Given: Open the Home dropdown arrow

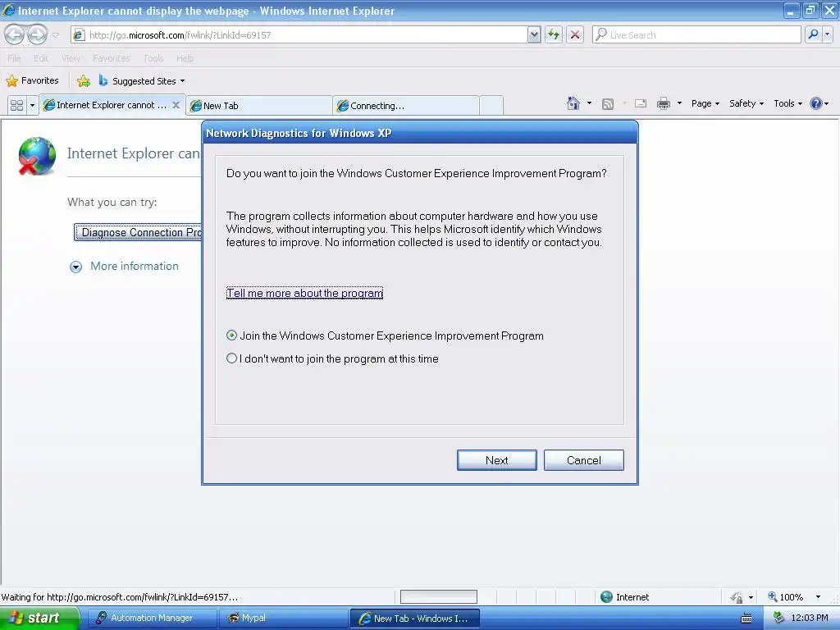Looking at the screenshot, I should [589, 103].
